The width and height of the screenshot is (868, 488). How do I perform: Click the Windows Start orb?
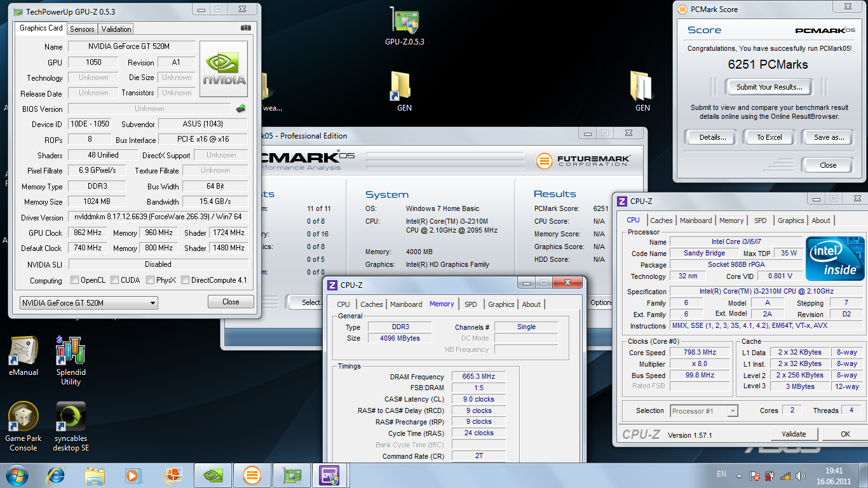16,475
